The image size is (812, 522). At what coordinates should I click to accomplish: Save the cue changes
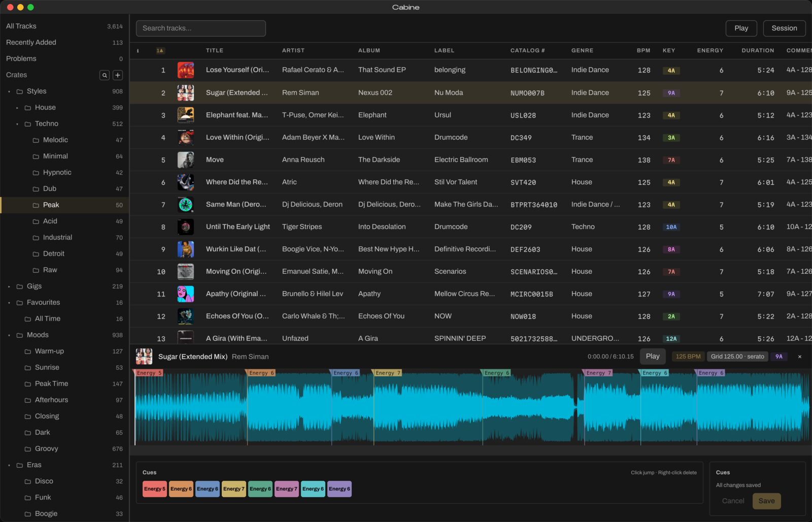(766, 501)
